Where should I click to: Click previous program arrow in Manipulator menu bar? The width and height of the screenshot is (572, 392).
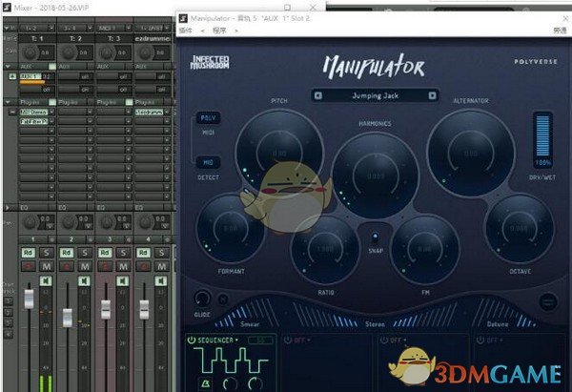(x=202, y=31)
